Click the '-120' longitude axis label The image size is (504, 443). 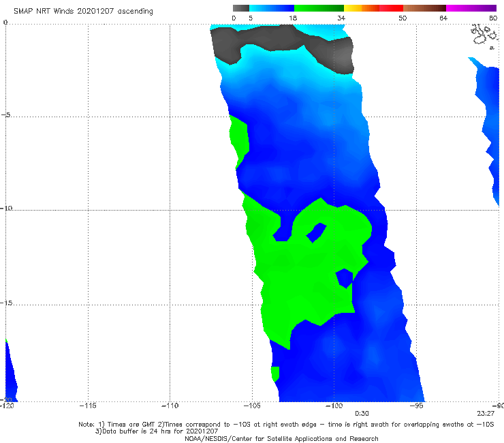(x=7, y=406)
